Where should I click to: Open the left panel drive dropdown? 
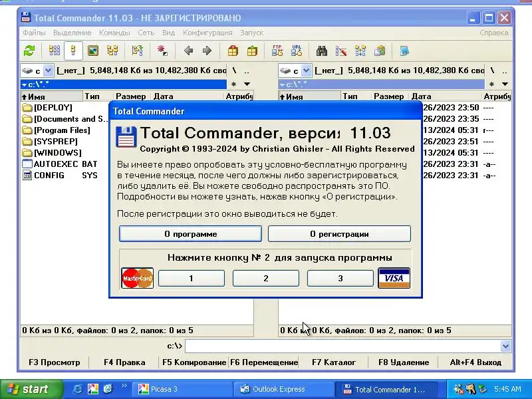pyautogui.click(x=48, y=70)
